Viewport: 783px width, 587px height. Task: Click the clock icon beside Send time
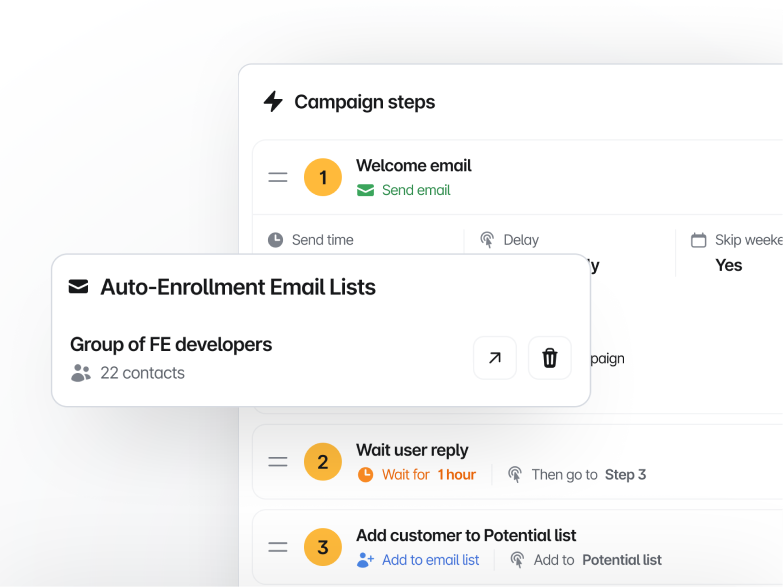point(275,240)
